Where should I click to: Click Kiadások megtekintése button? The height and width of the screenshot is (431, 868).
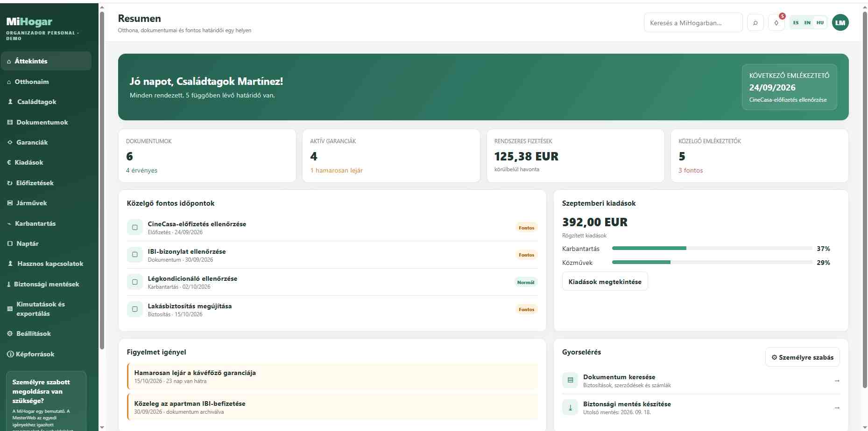coord(605,282)
